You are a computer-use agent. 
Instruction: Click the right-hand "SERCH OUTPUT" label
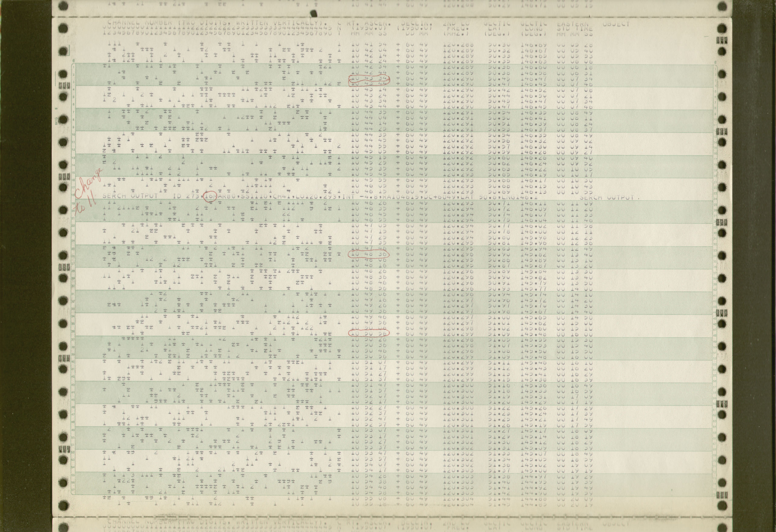[x=606, y=197]
